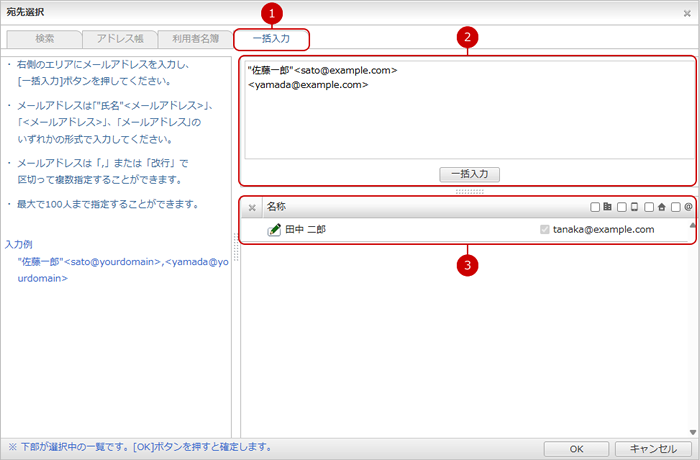This screenshot has width=700, height=460.
Task: Select the 田中 二郎 recipient row
Action: (400, 230)
